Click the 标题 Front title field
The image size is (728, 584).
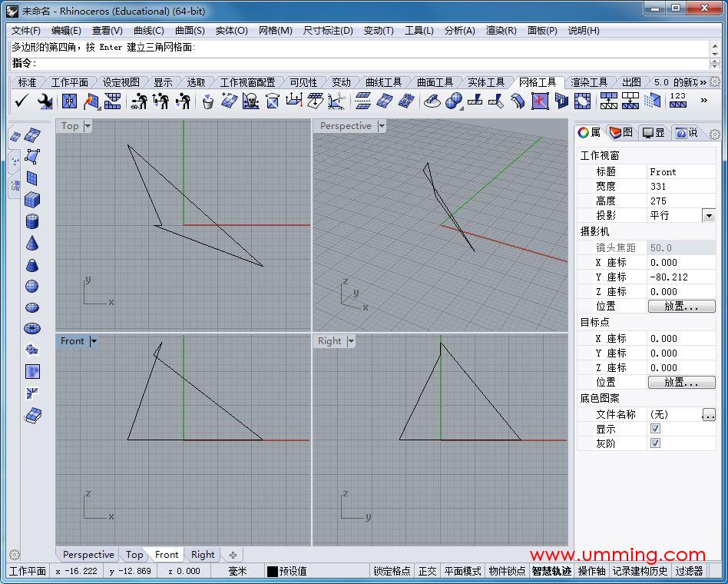(x=681, y=172)
